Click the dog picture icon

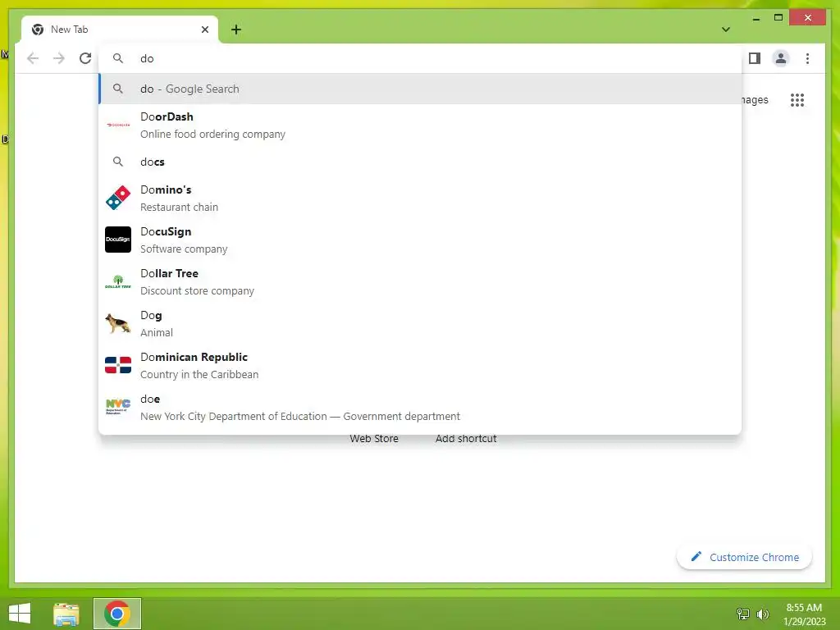click(x=118, y=323)
